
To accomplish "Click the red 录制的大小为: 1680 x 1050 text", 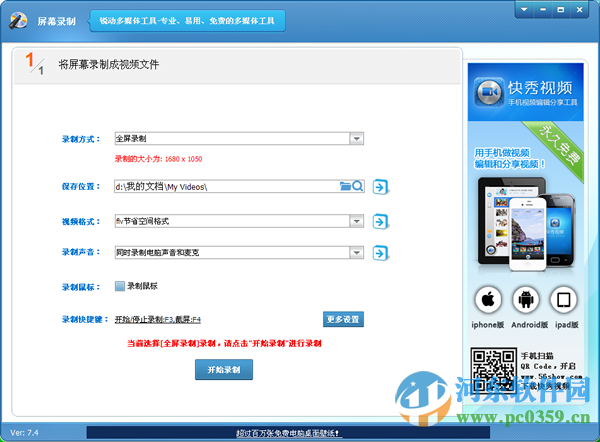I will [158, 159].
